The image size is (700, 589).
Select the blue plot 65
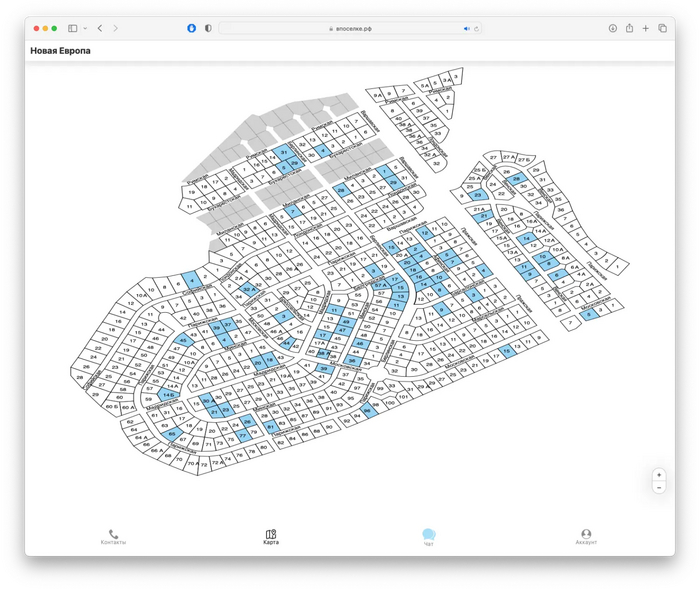point(172,434)
